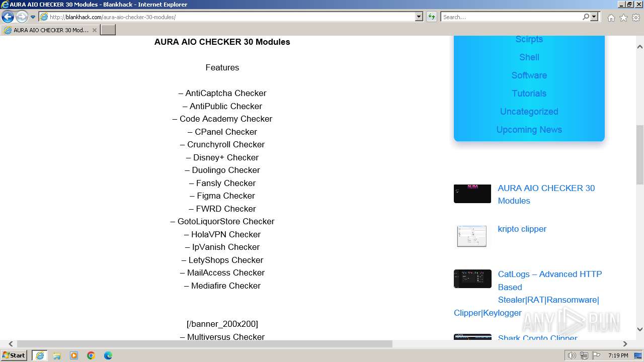The image size is (644, 362).
Task: Open the Software category link
Action: (529, 75)
